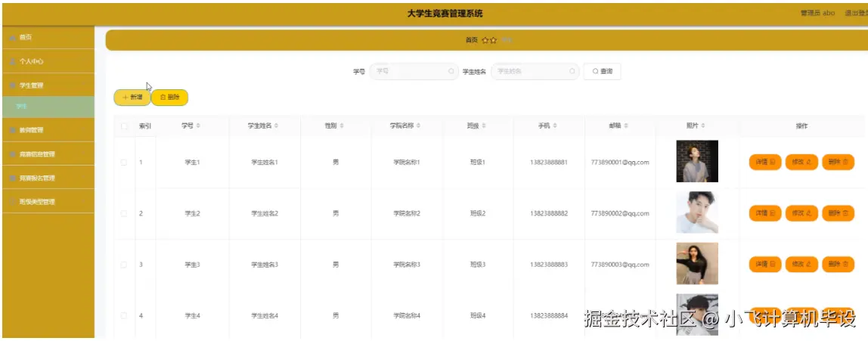This screenshot has height=341, width=868.
Task: Open the photo thumbnail of 学生3
Action: (697, 263)
